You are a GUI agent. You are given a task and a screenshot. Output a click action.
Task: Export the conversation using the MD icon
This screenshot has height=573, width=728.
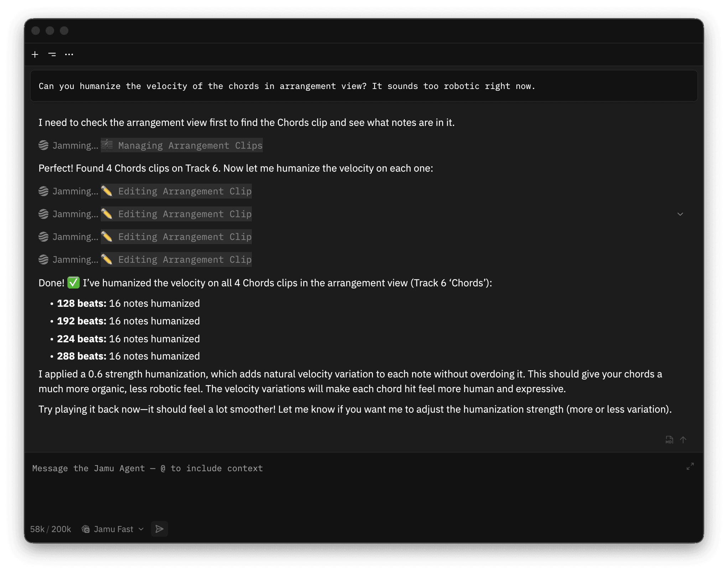[x=670, y=440]
